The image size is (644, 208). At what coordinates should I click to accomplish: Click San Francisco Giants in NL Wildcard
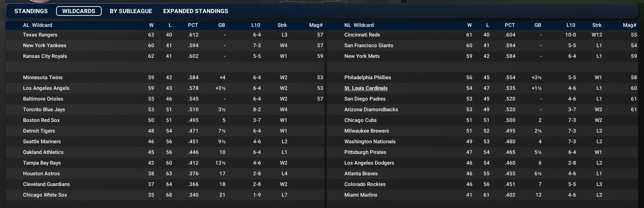pos(368,45)
